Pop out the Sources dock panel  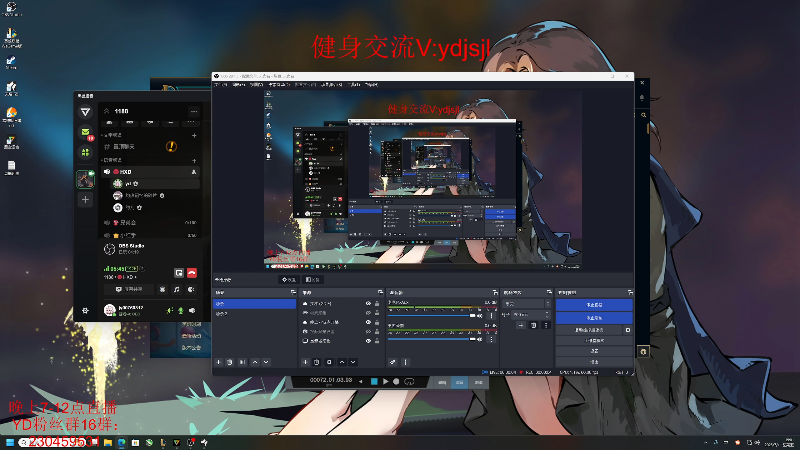[x=380, y=292]
